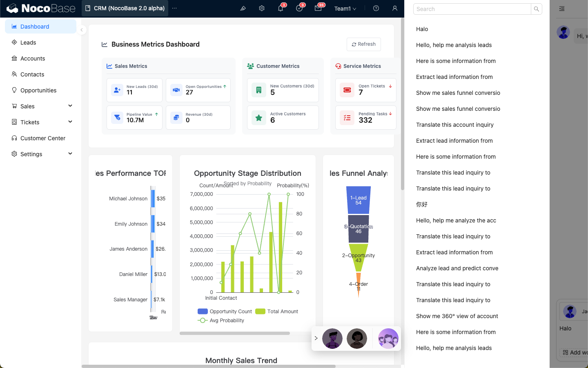Refresh the Business Metrics Dashboard
588x368 pixels.
(x=363, y=44)
